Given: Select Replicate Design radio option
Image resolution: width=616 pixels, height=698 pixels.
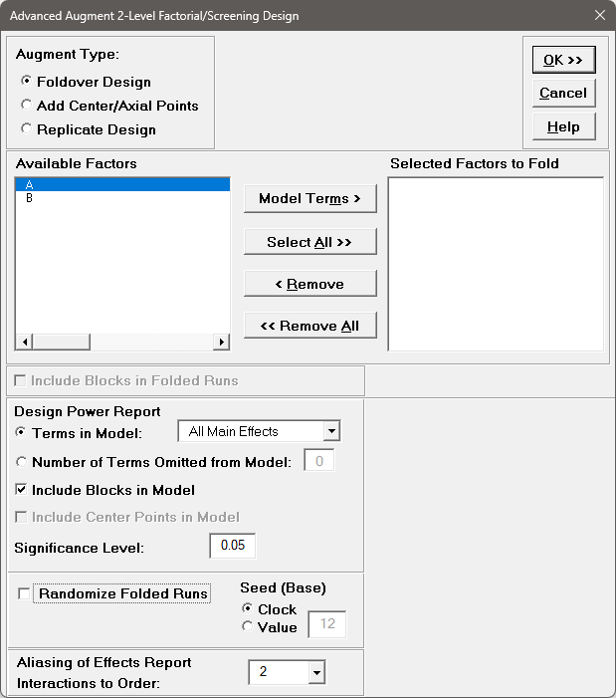Looking at the screenshot, I should coord(27,129).
